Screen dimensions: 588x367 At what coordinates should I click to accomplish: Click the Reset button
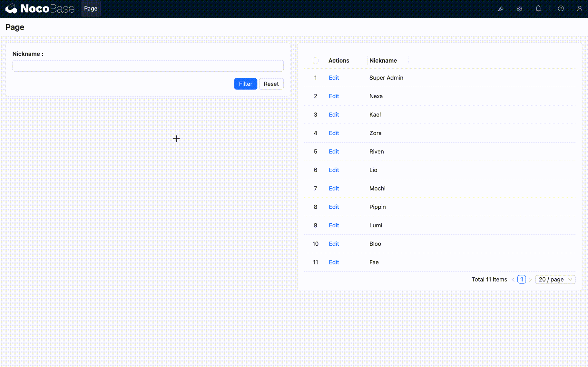point(271,84)
